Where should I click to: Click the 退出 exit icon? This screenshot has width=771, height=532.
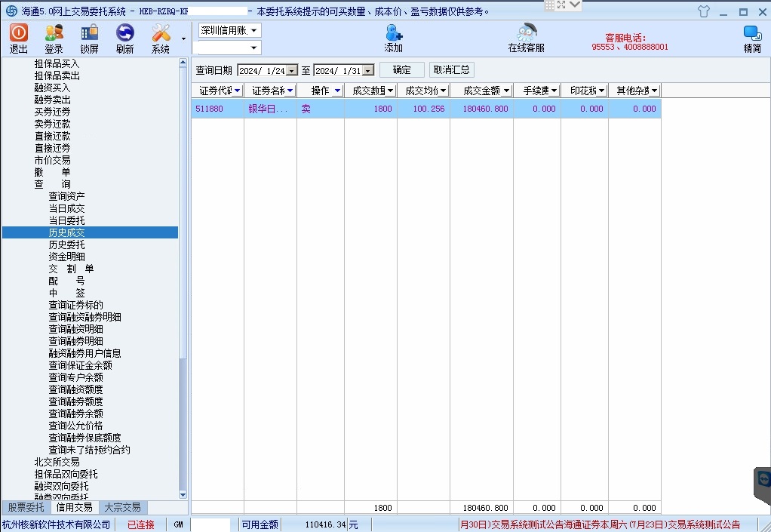tap(19, 33)
